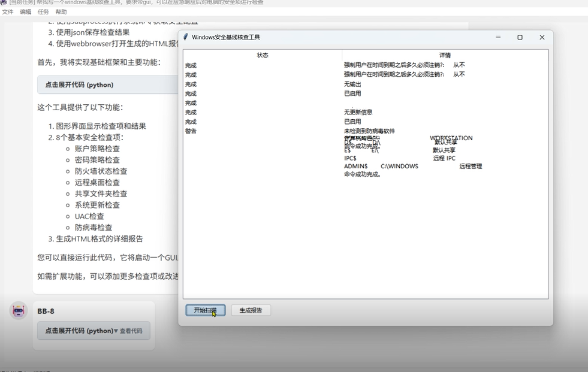The width and height of the screenshot is (588, 372).
Task: Click the 生成报告 button
Action: pyautogui.click(x=251, y=310)
